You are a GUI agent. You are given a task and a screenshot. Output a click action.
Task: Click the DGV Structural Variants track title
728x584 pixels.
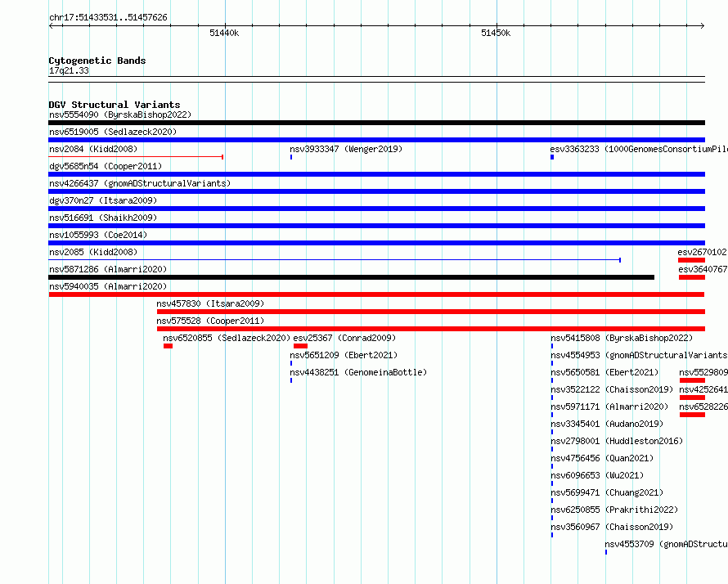pos(115,105)
